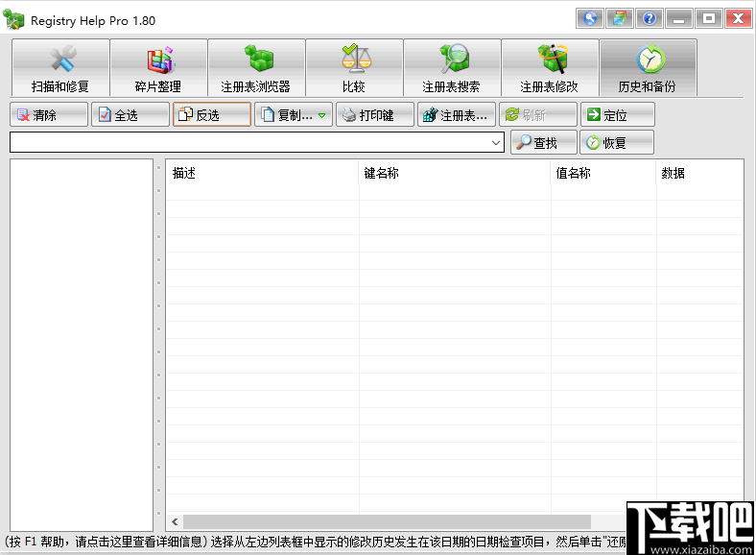Open the 注册表浏览器 tab
This screenshot has height=555, width=756.
click(x=256, y=67)
